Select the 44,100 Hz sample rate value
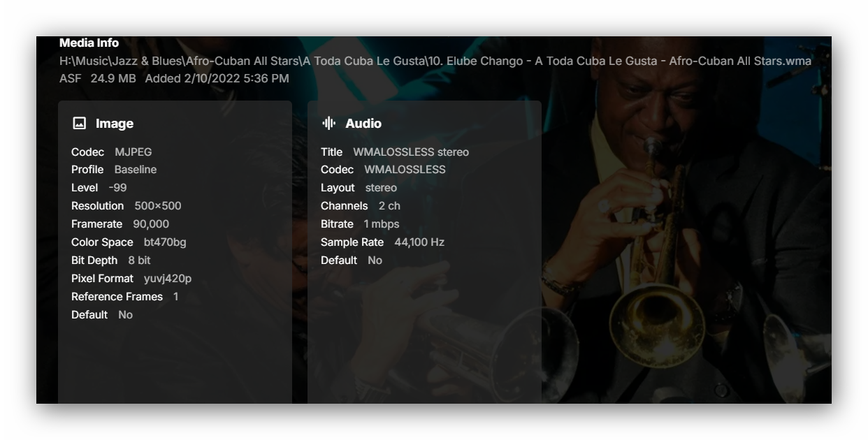 coord(419,242)
